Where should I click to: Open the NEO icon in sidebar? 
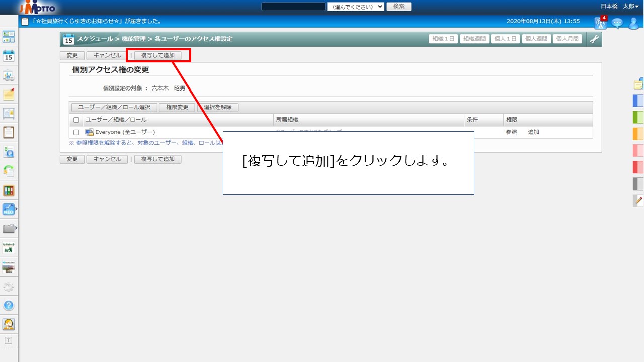[8, 209]
